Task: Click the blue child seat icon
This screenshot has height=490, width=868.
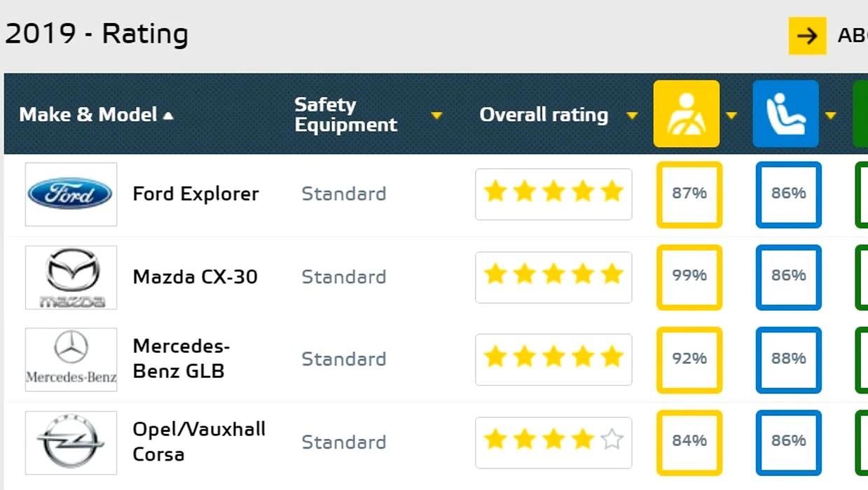Action: (785, 113)
